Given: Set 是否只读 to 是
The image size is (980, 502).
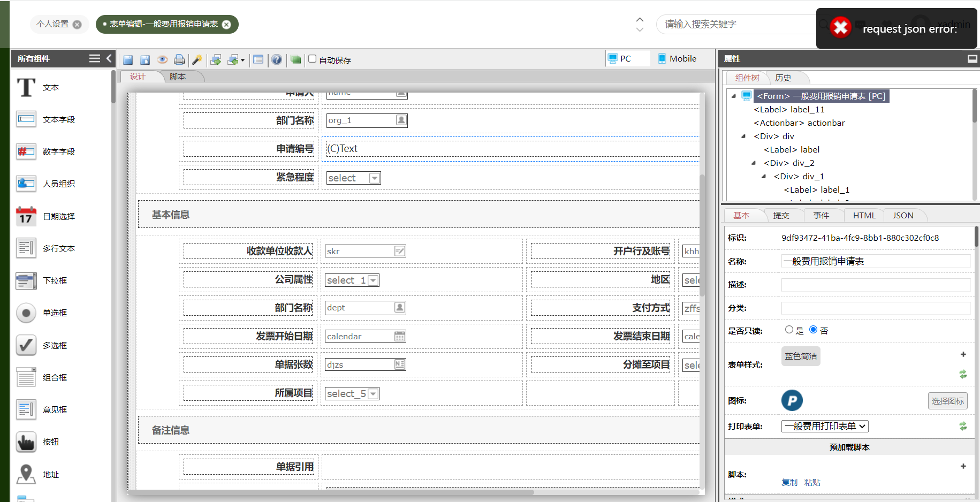Looking at the screenshot, I should click(789, 330).
